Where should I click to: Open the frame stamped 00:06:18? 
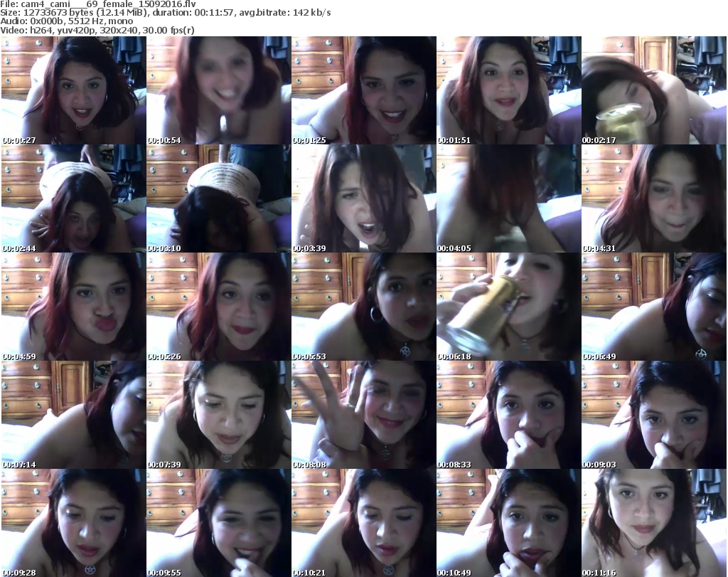[509, 307]
